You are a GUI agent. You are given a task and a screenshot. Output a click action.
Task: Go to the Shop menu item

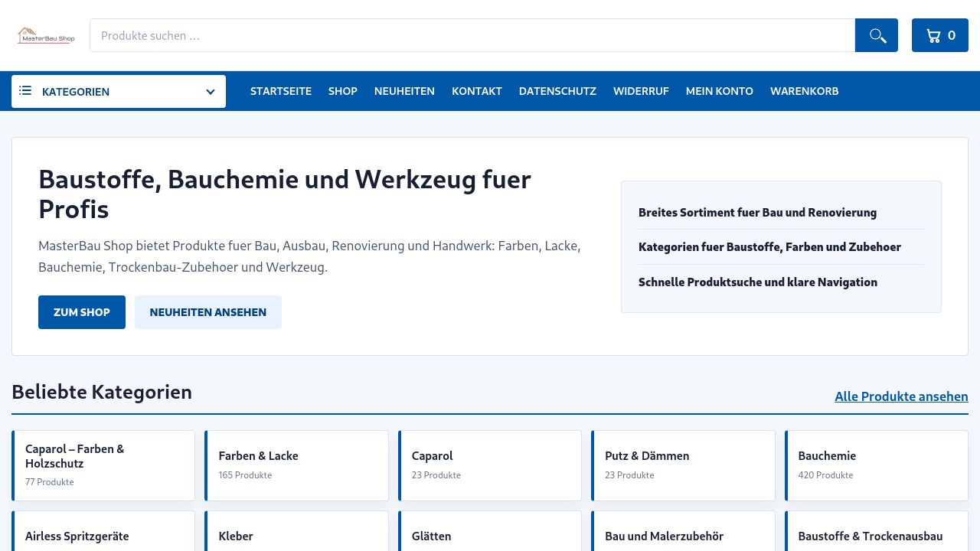(x=343, y=91)
